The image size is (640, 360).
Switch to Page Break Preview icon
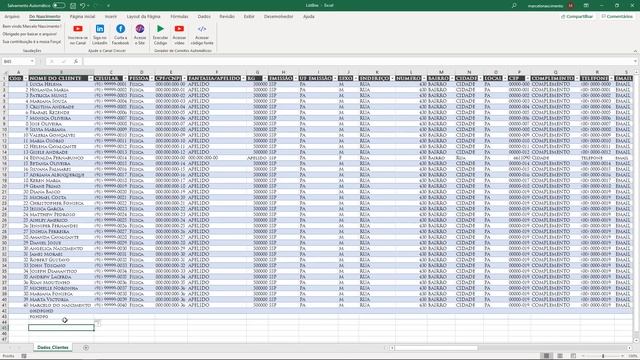pyautogui.click(x=573, y=356)
